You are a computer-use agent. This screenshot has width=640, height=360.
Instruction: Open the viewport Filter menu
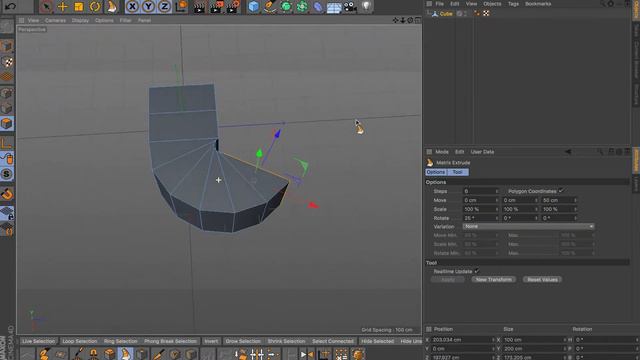[x=125, y=20]
